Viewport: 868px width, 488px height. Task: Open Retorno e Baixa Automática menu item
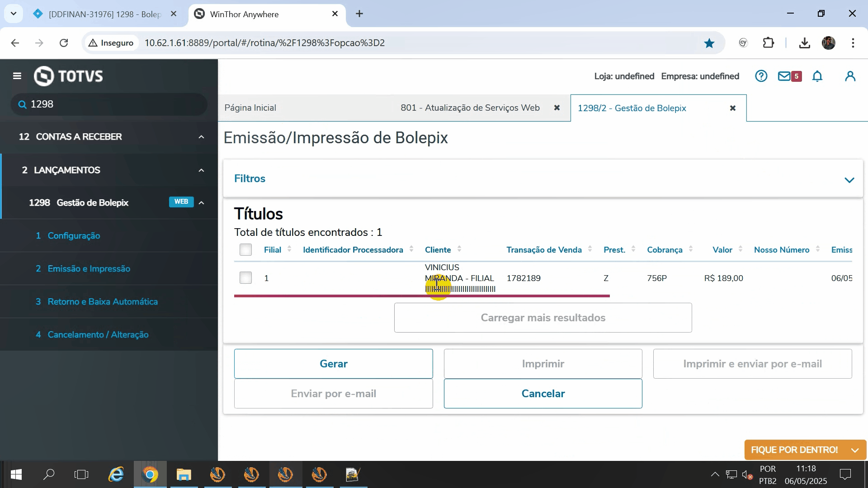coord(103,301)
